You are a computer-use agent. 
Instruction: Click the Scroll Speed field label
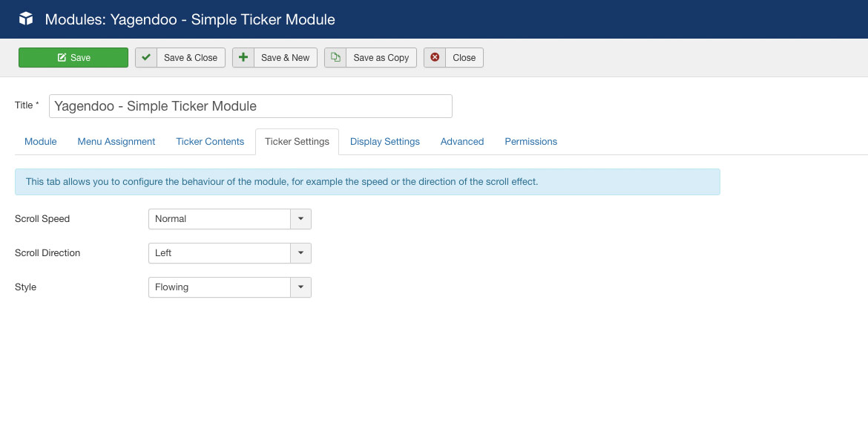tap(42, 219)
